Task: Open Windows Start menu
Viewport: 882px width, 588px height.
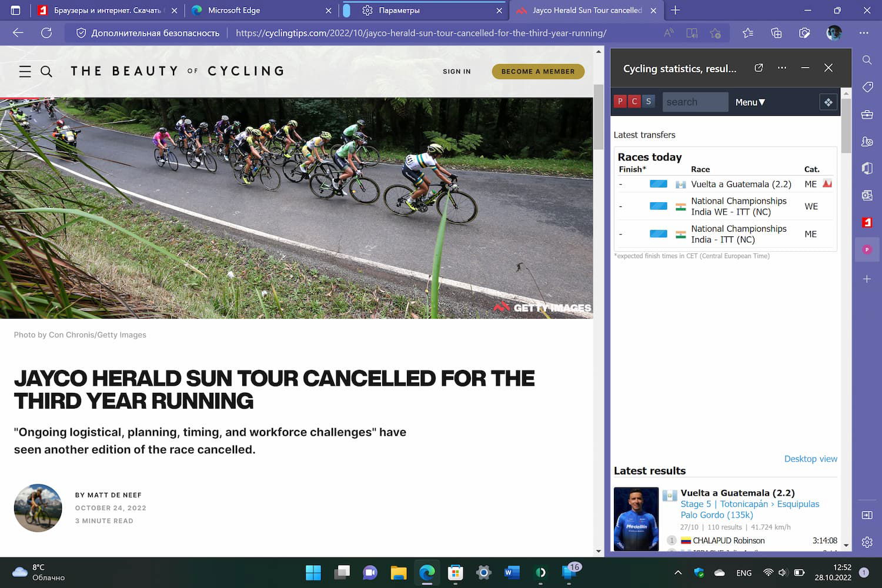Action: coord(313,572)
